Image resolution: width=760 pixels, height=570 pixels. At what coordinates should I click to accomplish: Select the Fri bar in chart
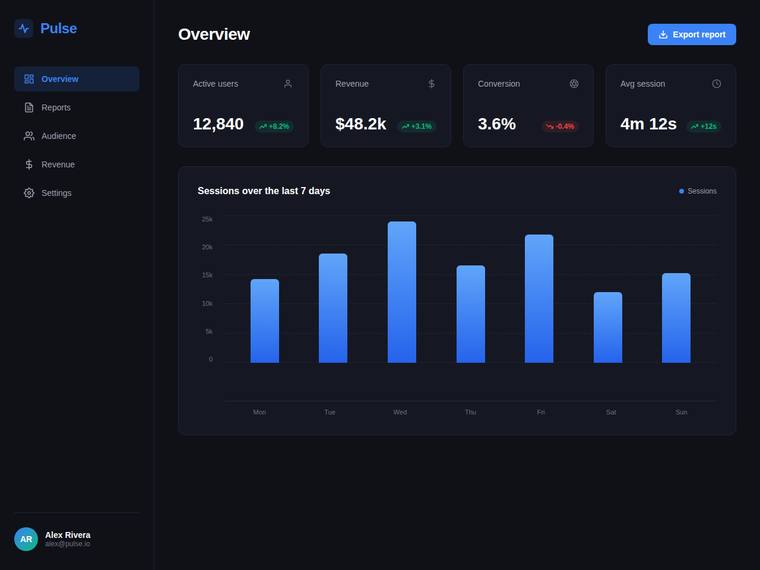click(x=539, y=299)
